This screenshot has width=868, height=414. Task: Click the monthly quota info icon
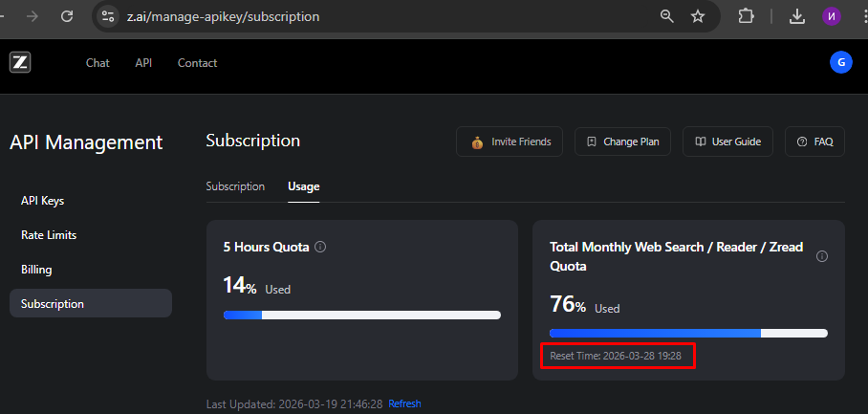click(x=822, y=256)
